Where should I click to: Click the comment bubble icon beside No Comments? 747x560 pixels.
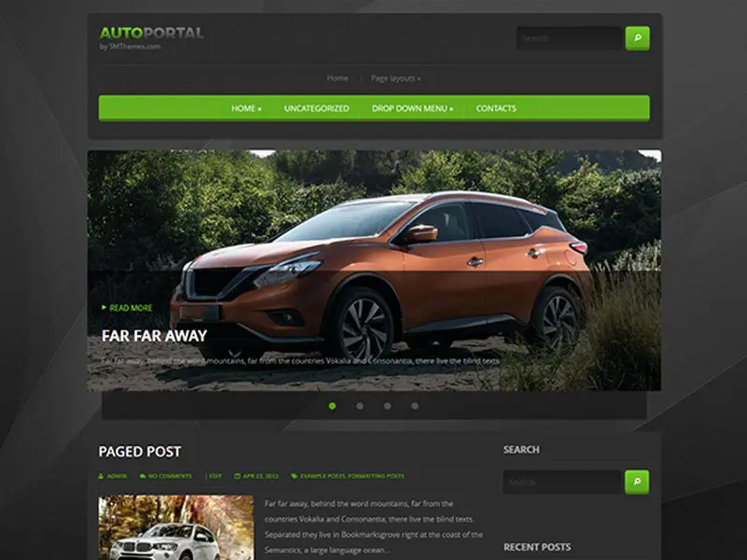point(143,476)
